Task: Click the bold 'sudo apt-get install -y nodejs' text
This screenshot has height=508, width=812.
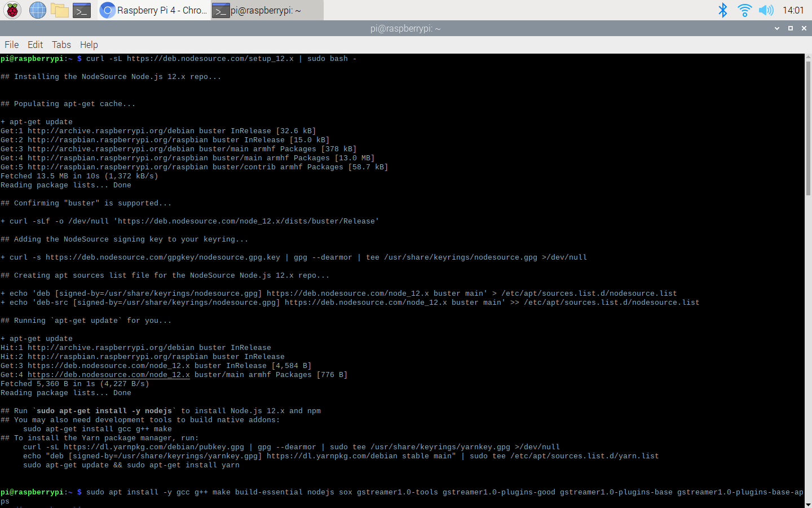Action: pos(104,411)
